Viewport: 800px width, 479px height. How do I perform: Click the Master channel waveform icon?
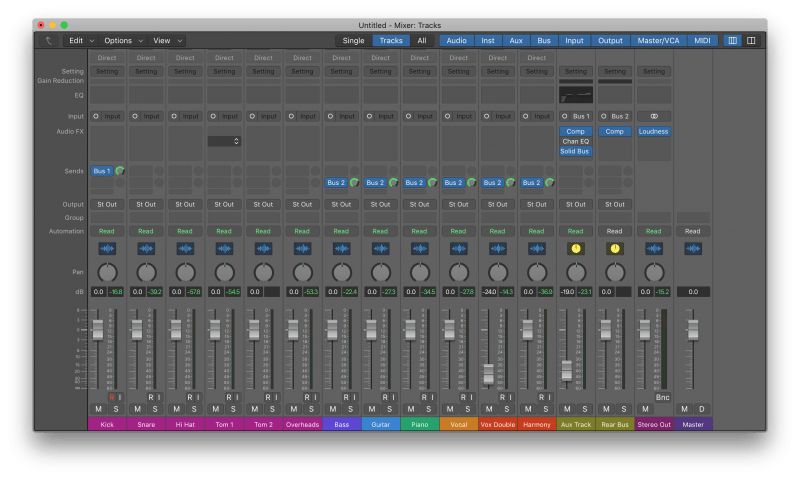pyautogui.click(x=693, y=248)
